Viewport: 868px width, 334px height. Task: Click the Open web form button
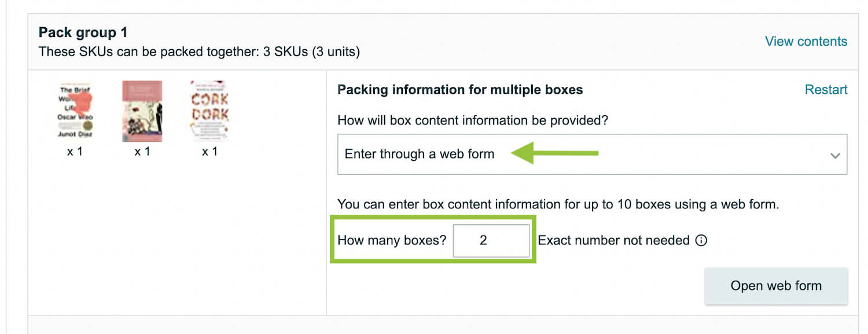[776, 286]
